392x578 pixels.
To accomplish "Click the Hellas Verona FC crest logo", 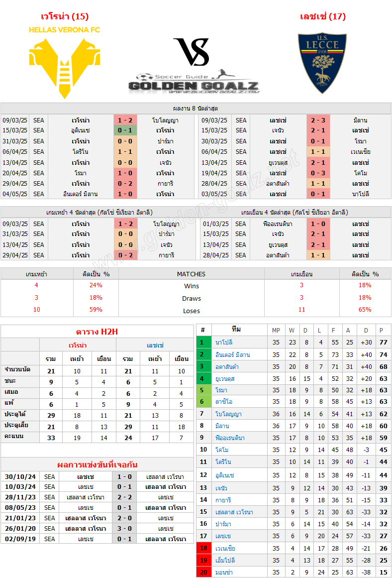I will pyautogui.click(x=65, y=63).
